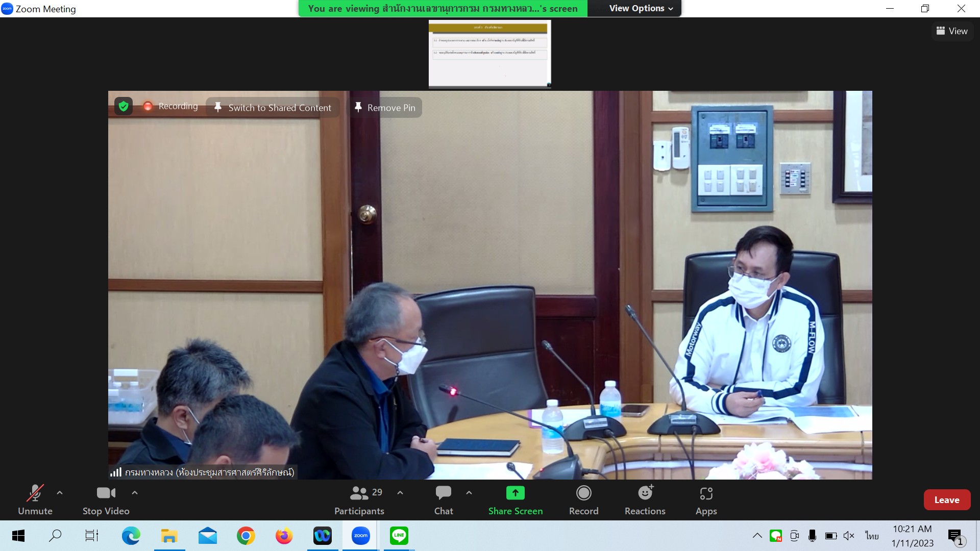Image resolution: width=980 pixels, height=551 pixels.
Task: Open the View layout menu
Action: 952,31
